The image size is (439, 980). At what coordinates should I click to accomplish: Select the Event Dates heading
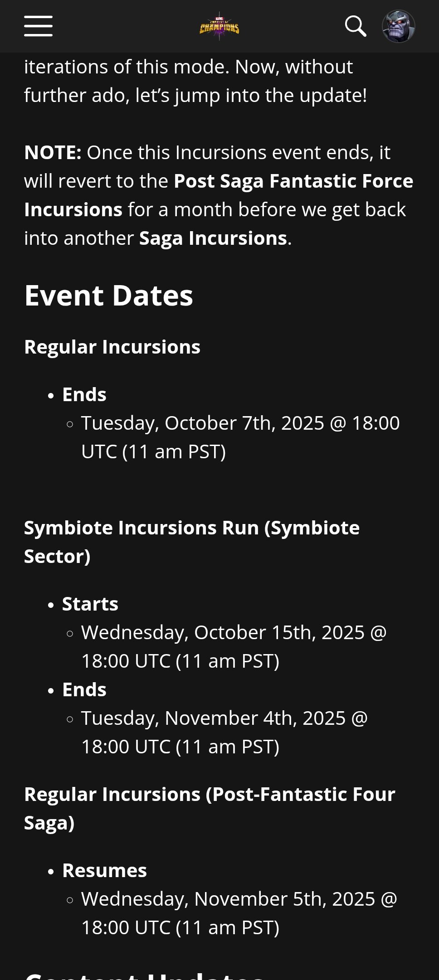109,296
